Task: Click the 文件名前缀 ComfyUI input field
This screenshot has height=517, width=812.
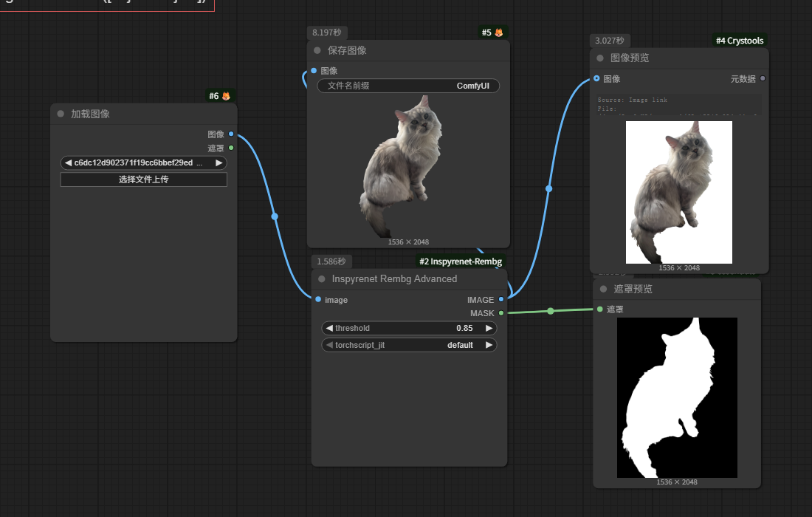Action: pos(408,86)
